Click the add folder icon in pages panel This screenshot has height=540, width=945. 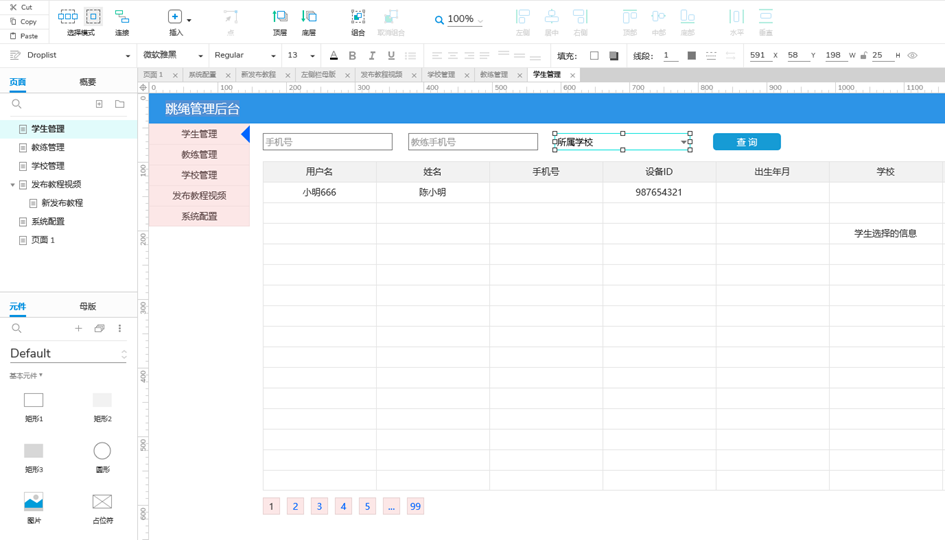(x=120, y=104)
